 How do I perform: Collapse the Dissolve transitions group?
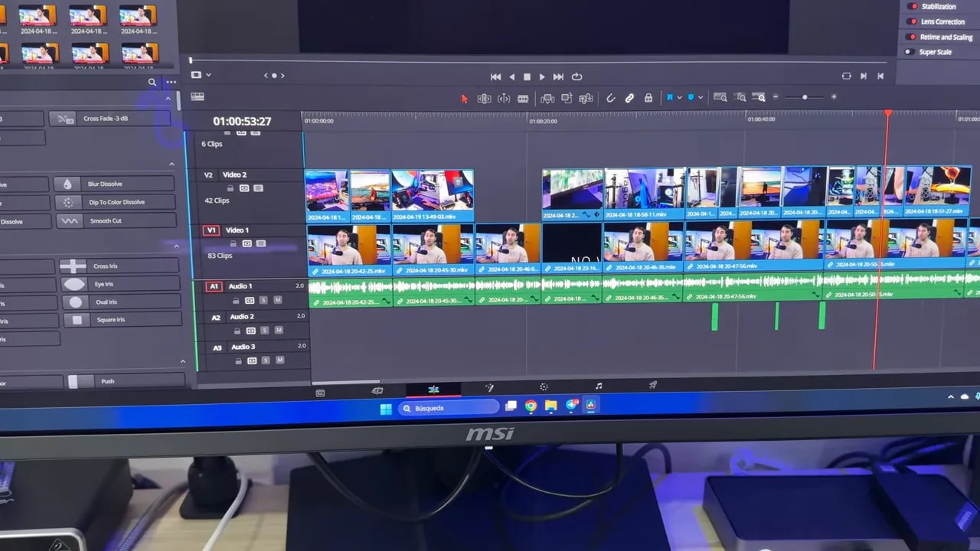171,164
